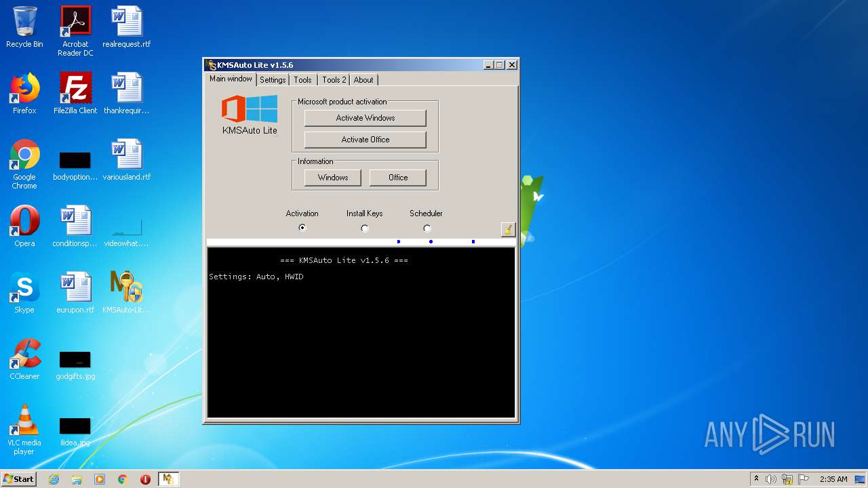Click Opera icon in taskbar
Image resolution: width=868 pixels, height=488 pixels.
(145, 479)
